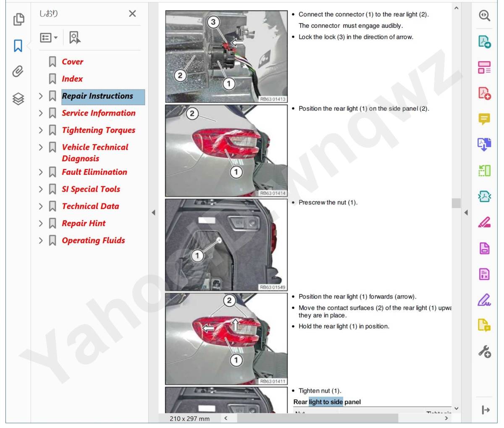
Task: Open bookmark options dropdown menu
Action: (49, 38)
